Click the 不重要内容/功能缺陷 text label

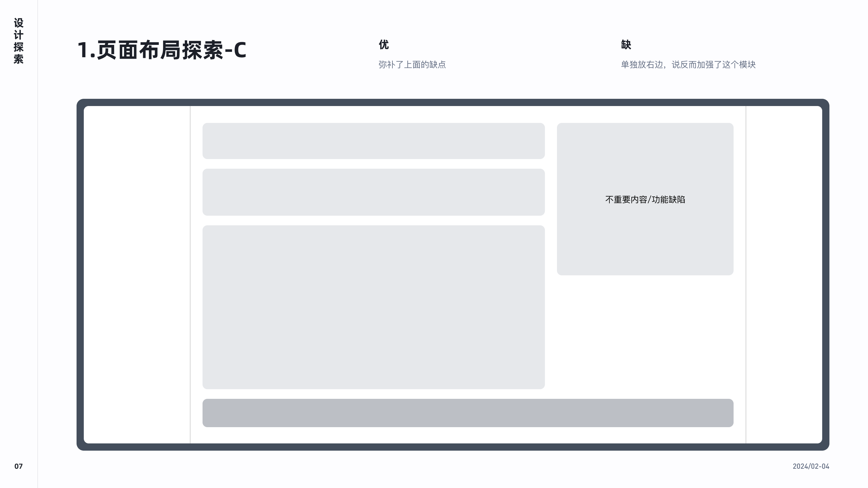tap(645, 199)
